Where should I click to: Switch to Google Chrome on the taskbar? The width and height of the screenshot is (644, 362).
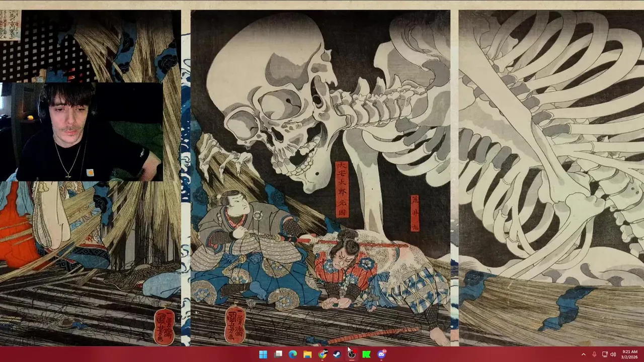point(323,354)
